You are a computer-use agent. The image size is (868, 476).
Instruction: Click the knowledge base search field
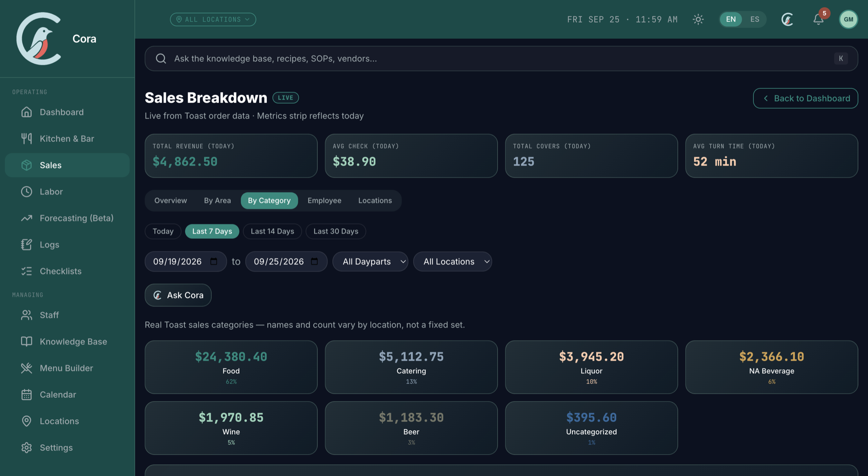(x=501, y=59)
